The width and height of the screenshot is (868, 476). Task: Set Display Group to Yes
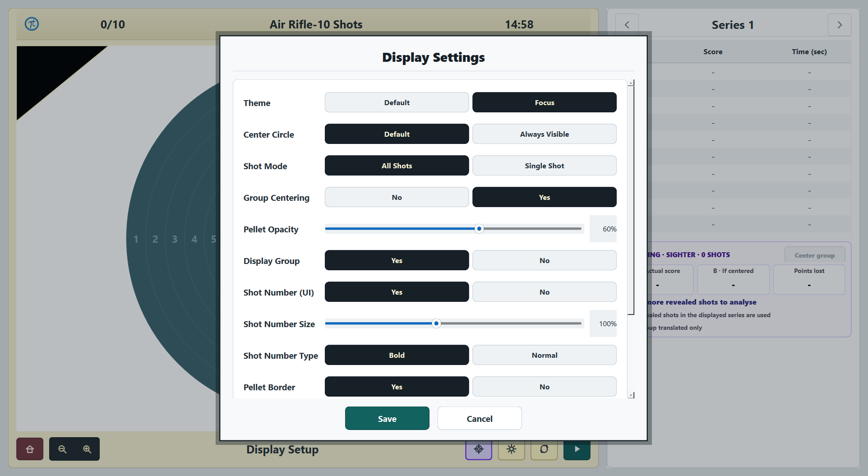(397, 260)
